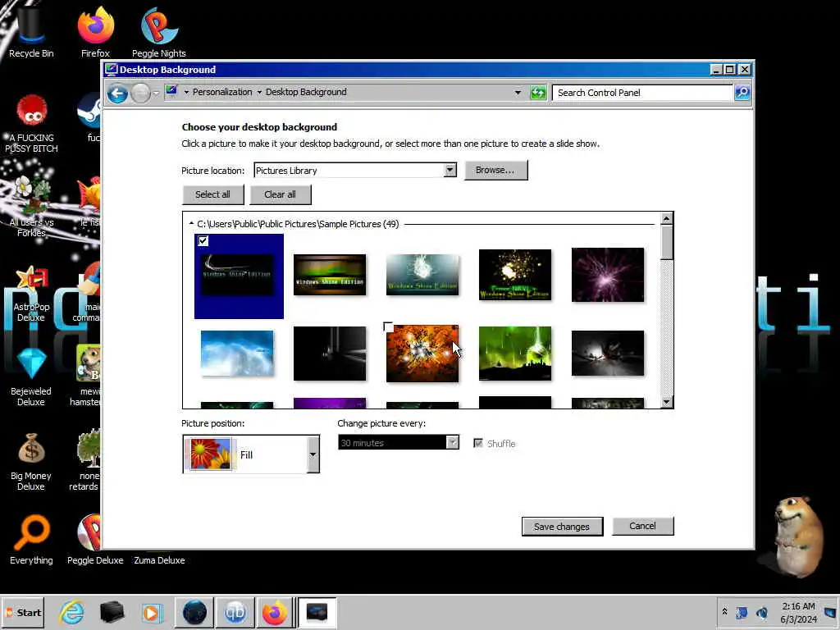
Task: Open the black folder taskbar icon
Action: (x=112, y=612)
